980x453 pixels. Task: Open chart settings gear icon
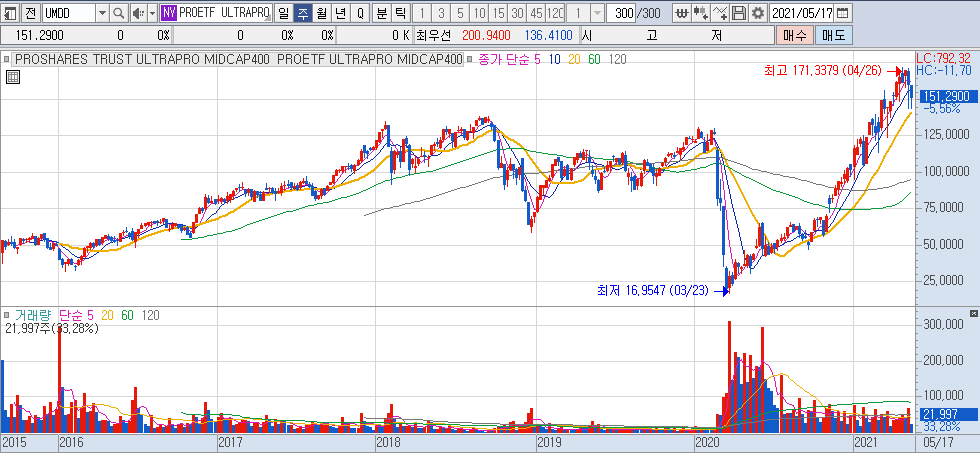758,12
